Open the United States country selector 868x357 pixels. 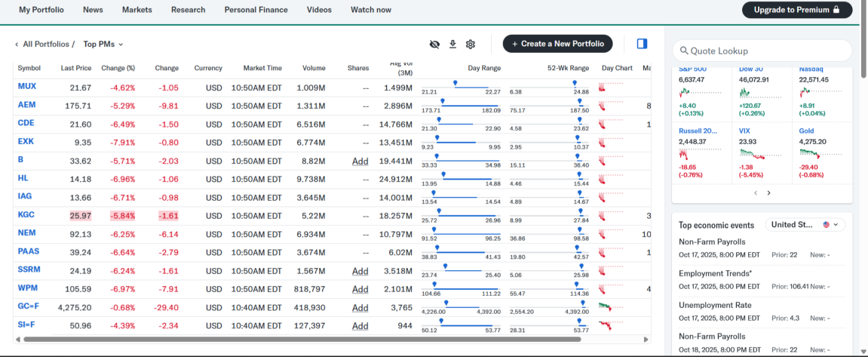click(x=805, y=225)
